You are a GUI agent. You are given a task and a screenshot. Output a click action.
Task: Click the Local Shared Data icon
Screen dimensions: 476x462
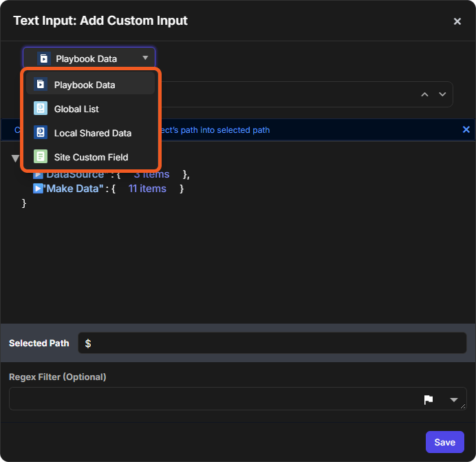[x=41, y=132]
